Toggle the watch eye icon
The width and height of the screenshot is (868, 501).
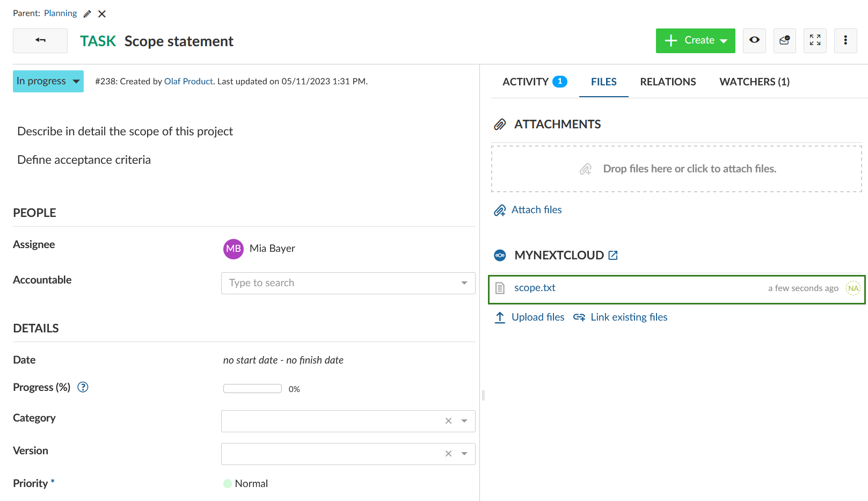pos(754,40)
